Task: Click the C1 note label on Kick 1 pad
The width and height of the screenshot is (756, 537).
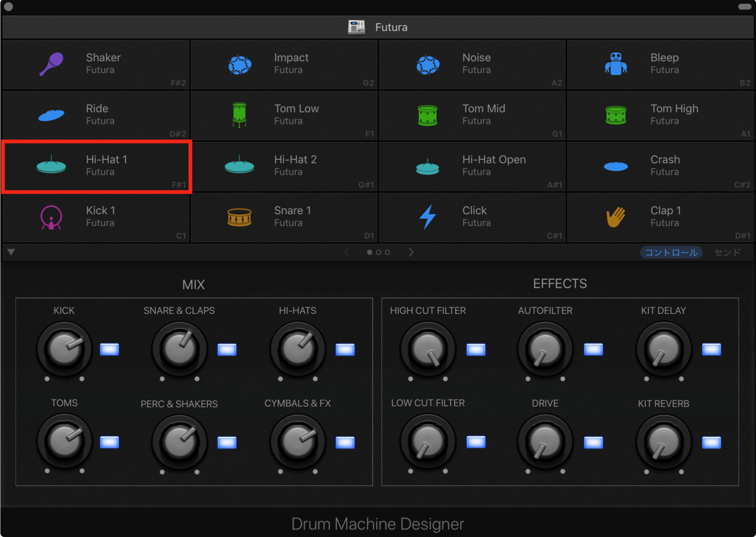Action: pos(181,236)
